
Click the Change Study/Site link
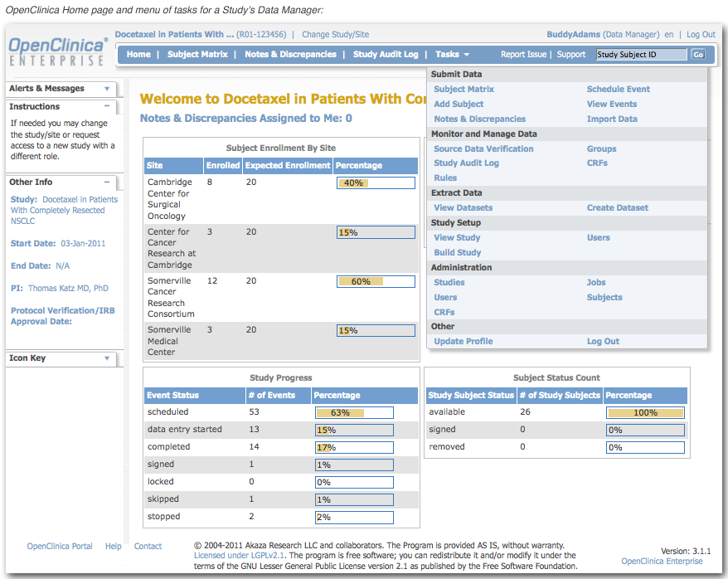coord(335,35)
